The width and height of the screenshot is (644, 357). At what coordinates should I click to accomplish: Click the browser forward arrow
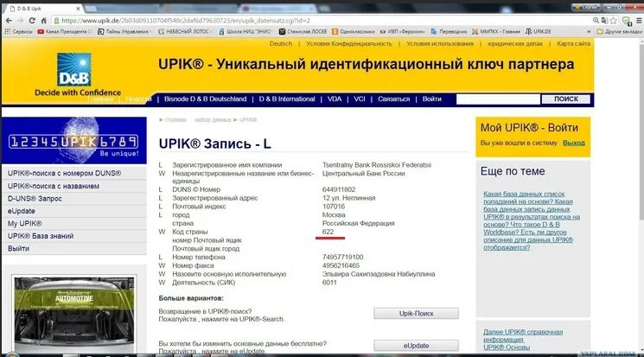point(21,21)
